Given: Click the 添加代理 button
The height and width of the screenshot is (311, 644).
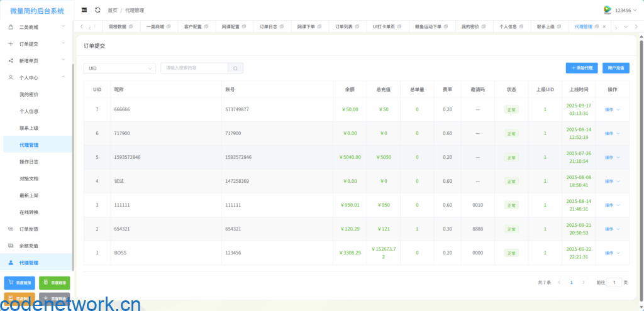Looking at the screenshot, I should coord(581,67).
